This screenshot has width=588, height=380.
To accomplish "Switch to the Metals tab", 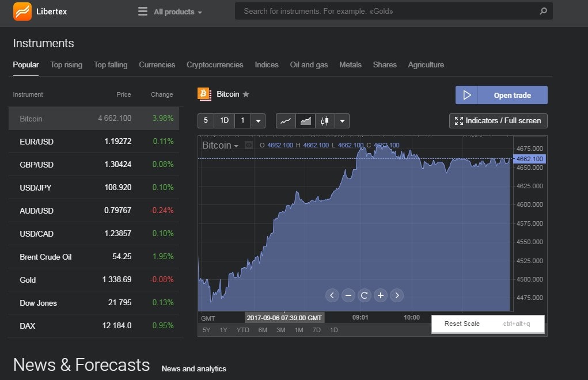I will click(350, 64).
